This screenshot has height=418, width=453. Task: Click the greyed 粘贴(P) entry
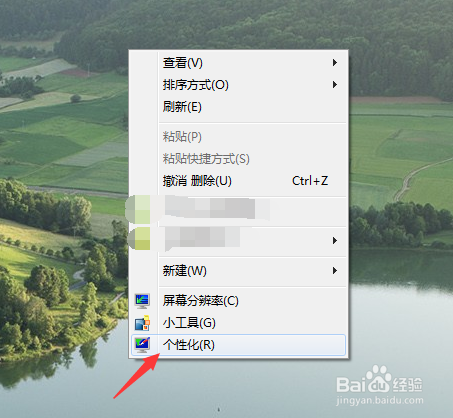coord(238,137)
